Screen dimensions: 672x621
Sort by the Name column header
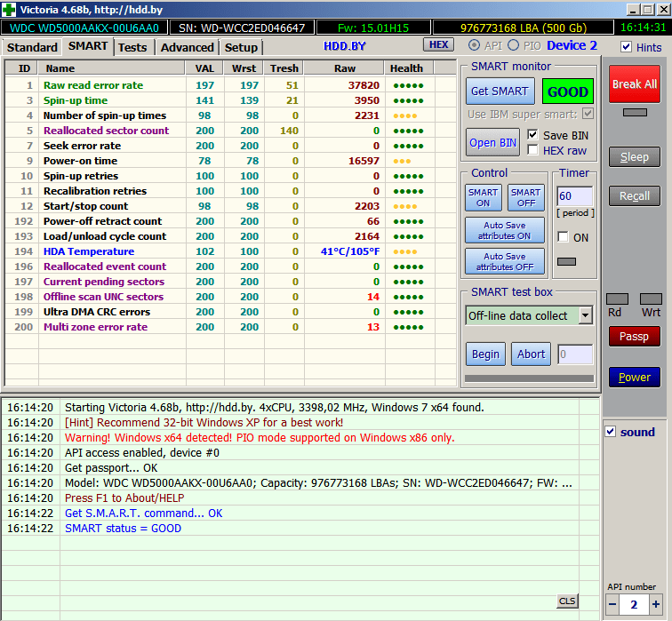(x=112, y=68)
